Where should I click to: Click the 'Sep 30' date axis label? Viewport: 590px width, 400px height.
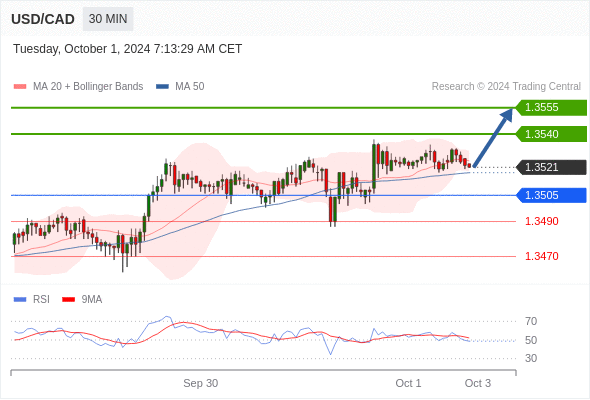201,383
